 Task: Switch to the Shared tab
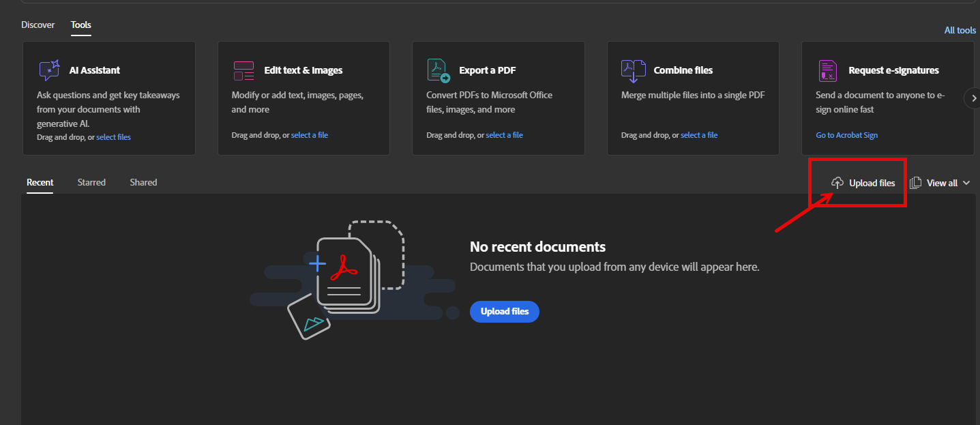(x=143, y=182)
